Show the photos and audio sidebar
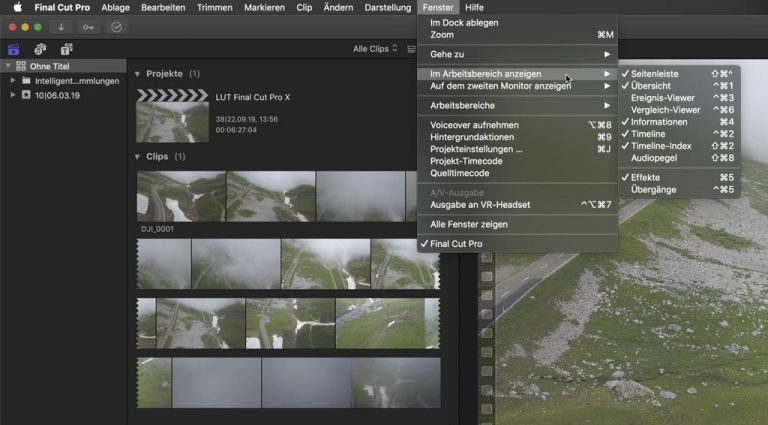The image size is (768, 425). click(40, 49)
